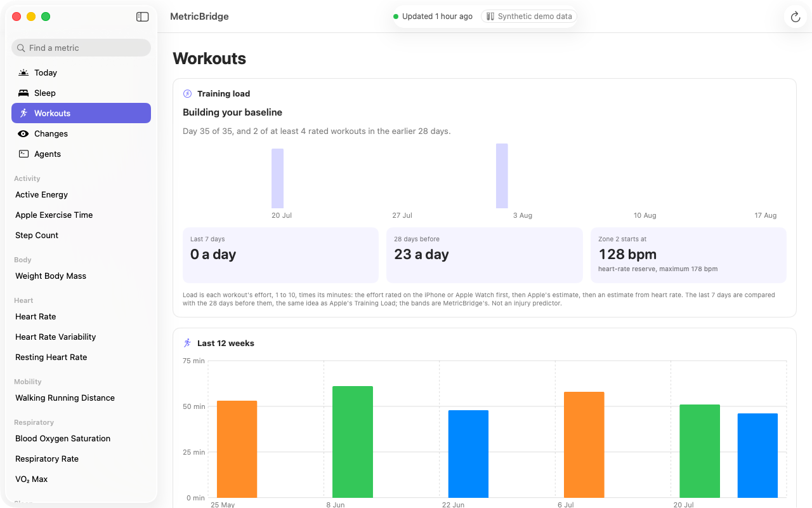This screenshot has height=508, width=812.
Task: Select the Changes sidebar item
Action: 81,133
